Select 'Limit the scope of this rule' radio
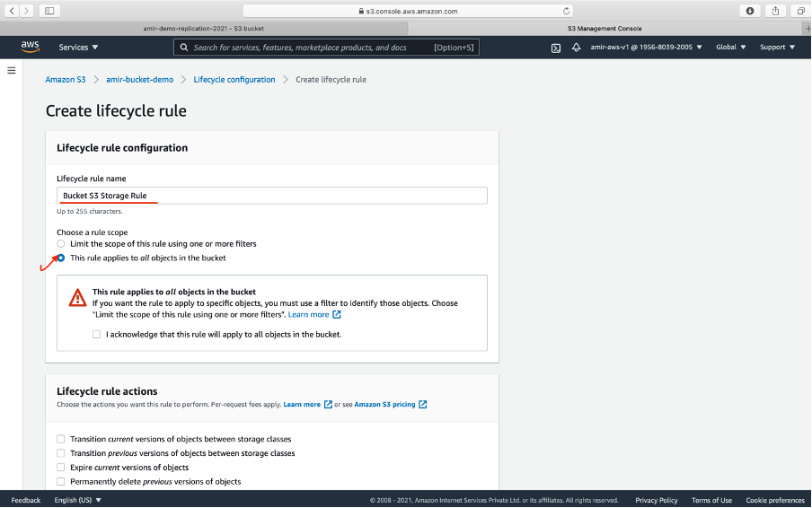The image size is (812, 508). (61, 243)
